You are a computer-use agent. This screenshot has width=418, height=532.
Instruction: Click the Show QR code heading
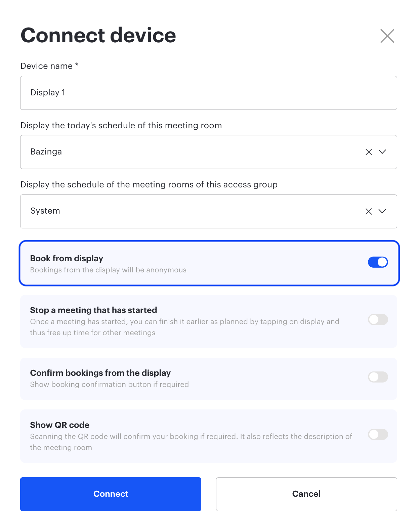[x=60, y=425]
